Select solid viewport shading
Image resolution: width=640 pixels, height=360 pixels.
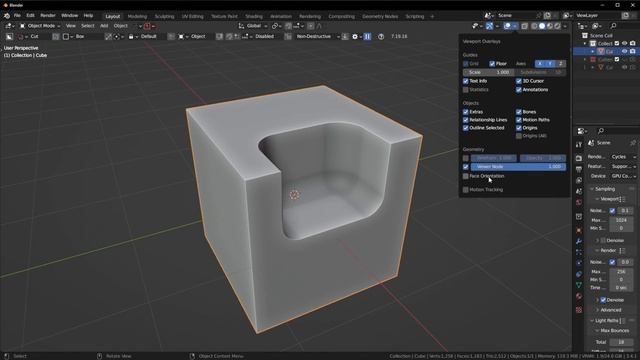click(x=542, y=26)
